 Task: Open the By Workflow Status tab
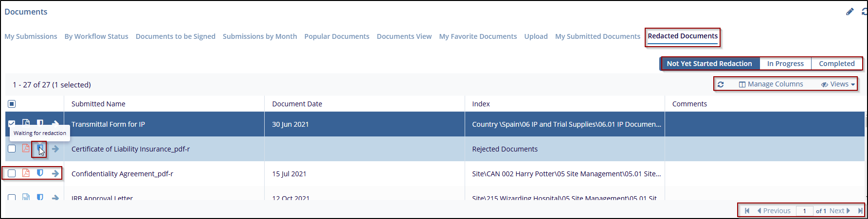tap(96, 36)
